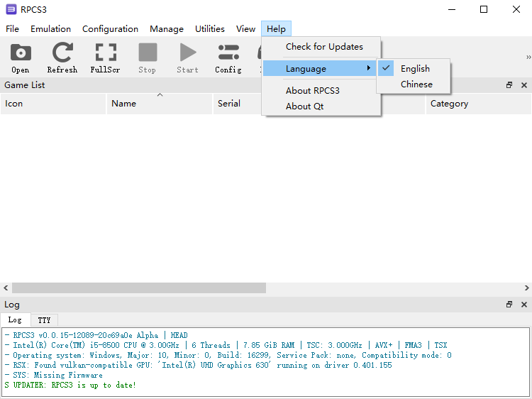Click the horizontal scrollbar of Game List
The image size is (532, 399).
point(138,288)
